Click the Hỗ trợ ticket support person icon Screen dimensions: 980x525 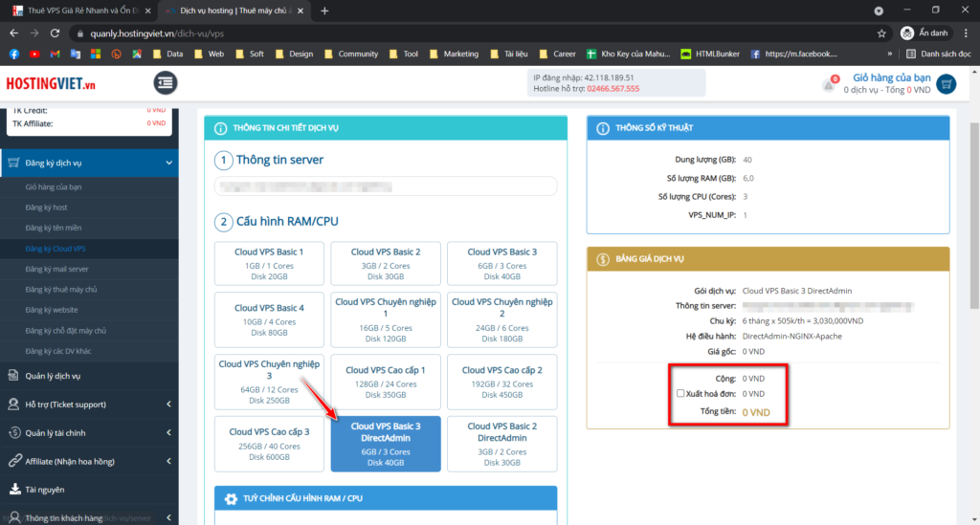(x=13, y=404)
